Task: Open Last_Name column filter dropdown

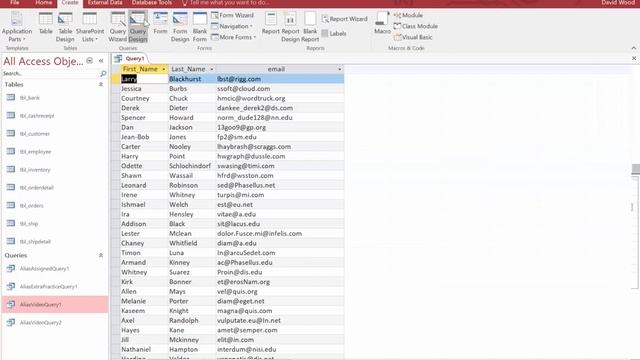Action: click(211, 69)
